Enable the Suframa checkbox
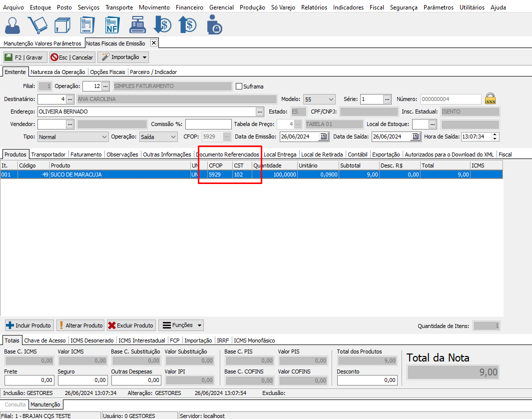This screenshot has height=419, width=532. pyautogui.click(x=239, y=86)
